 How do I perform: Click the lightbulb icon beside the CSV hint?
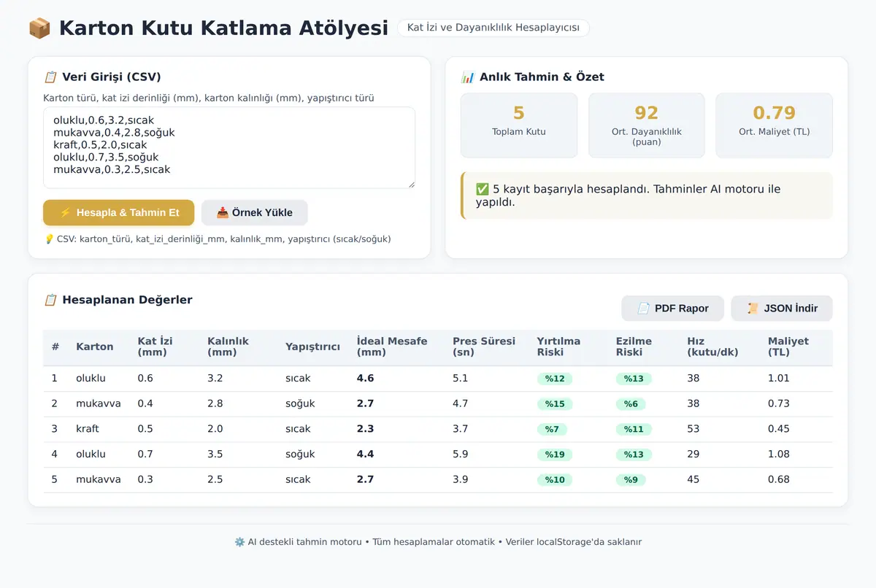click(49, 239)
